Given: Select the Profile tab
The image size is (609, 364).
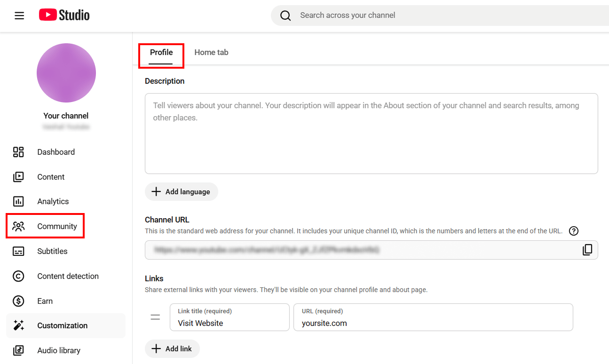Looking at the screenshot, I should click(161, 52).
